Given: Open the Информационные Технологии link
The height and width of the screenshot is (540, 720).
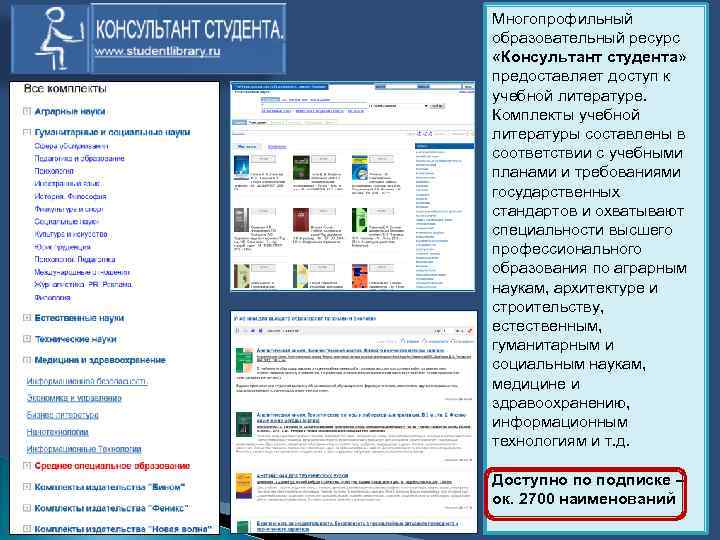Looking at the screenshot, I should click(84, 449).
